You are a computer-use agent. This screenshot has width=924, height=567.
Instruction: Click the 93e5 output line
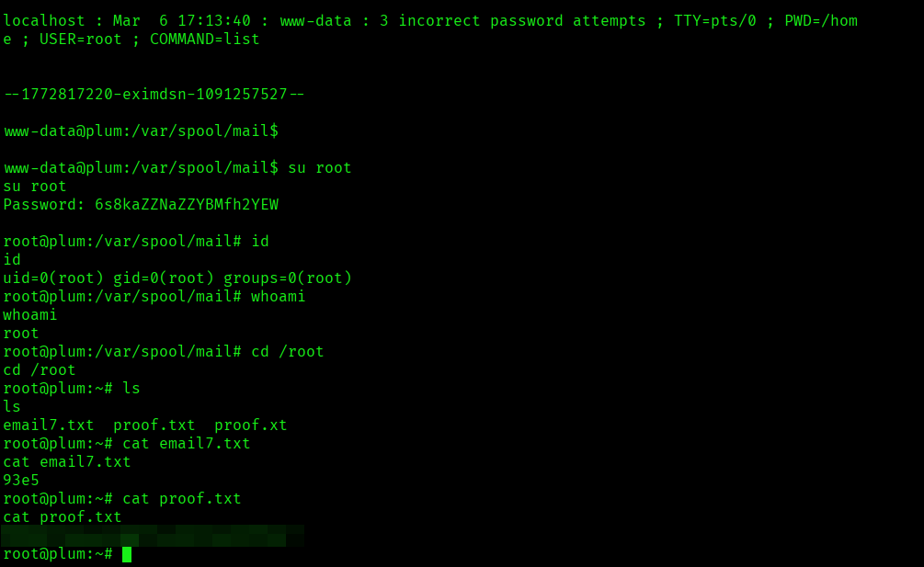[21, 481]
